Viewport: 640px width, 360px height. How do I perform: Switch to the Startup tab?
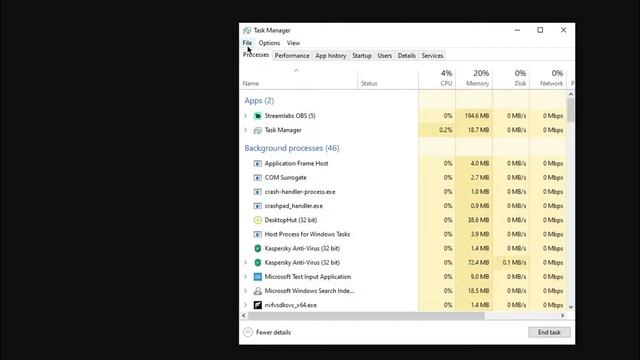click(x=362, y=56)
